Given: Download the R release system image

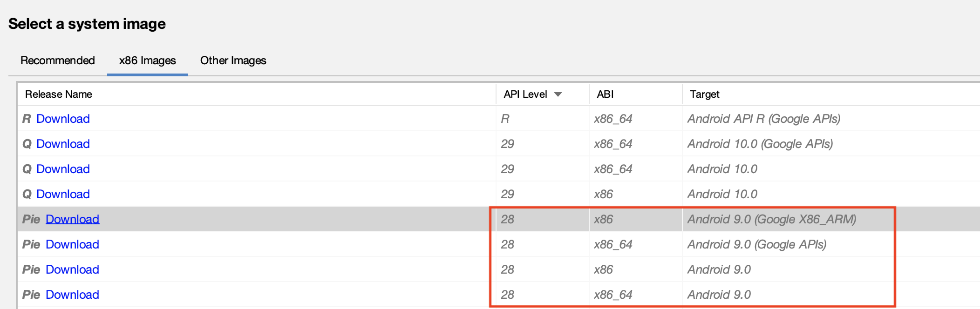Looking at the screenshot, I should (63, 119).
